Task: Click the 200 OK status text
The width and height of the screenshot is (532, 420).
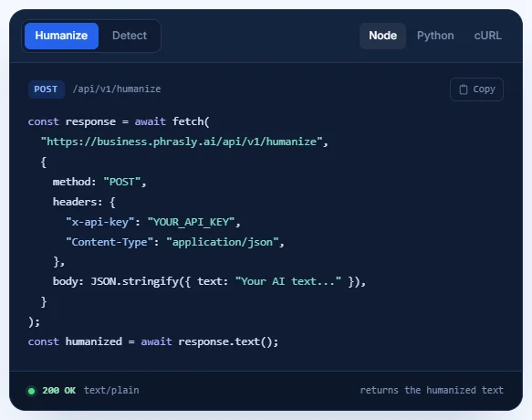Action: (58, 391)
